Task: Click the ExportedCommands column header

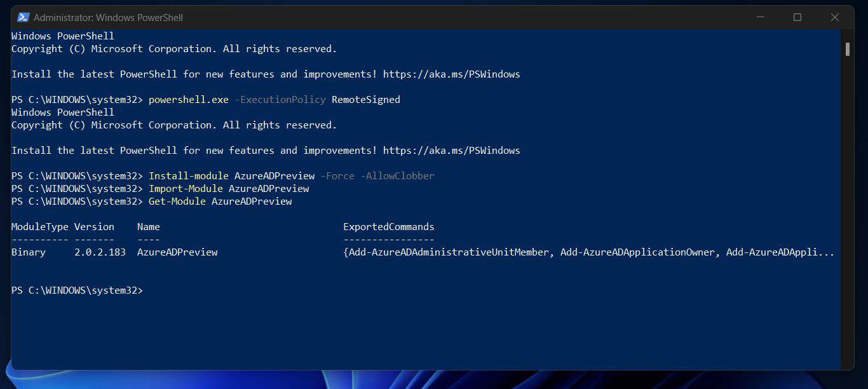Action: point(389,226)
